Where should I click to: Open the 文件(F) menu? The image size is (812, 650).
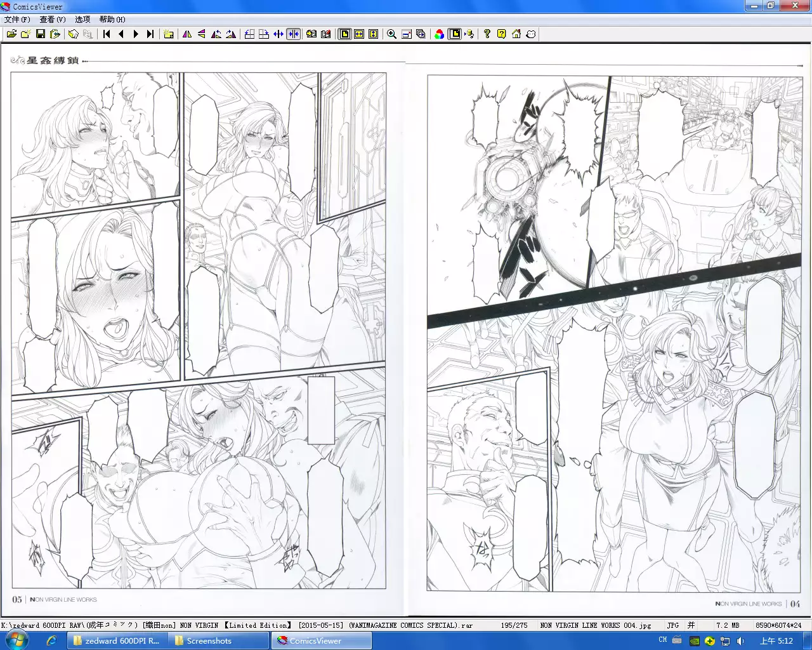point(17,20)
